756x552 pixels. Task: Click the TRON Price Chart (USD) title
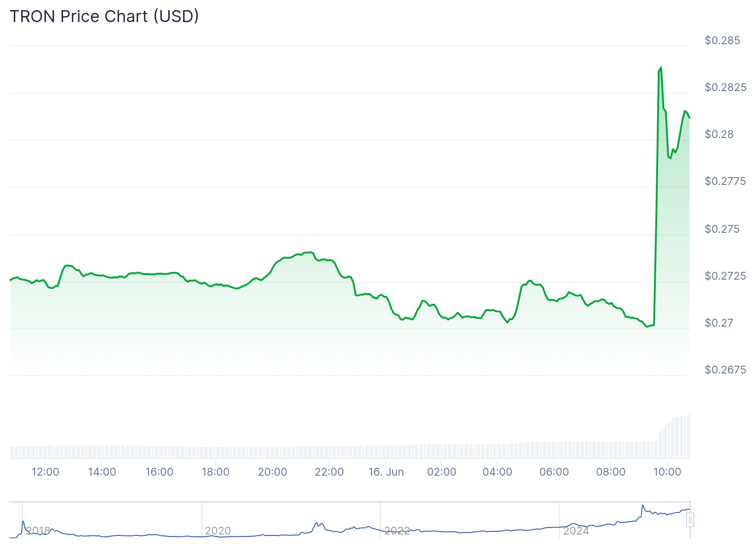104,16
